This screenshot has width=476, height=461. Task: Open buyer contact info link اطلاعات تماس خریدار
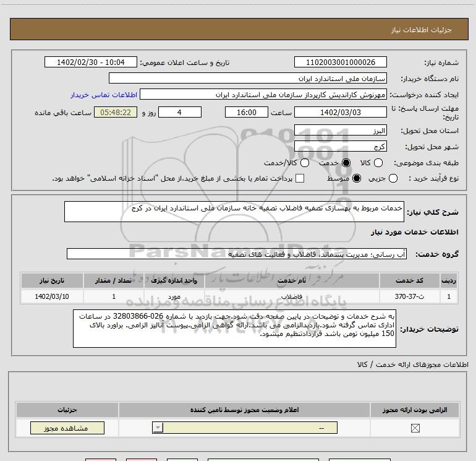point(104,95)
